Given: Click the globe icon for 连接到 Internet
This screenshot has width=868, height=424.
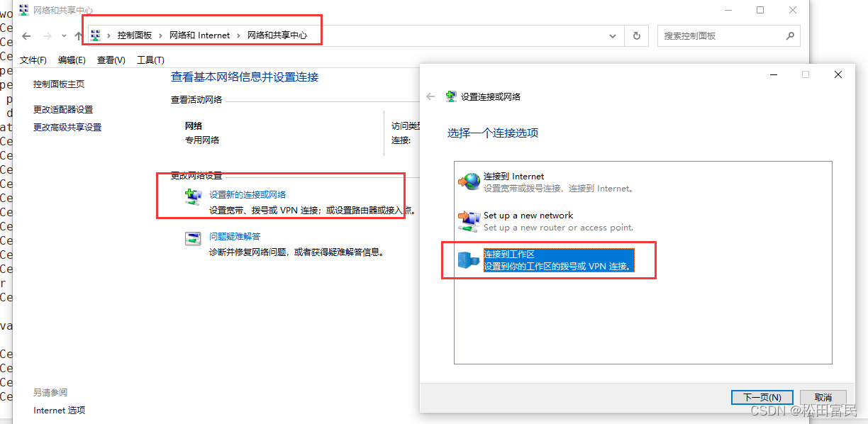Looking at the screenshot, I should pyautogui.click(x=469, y=182).
